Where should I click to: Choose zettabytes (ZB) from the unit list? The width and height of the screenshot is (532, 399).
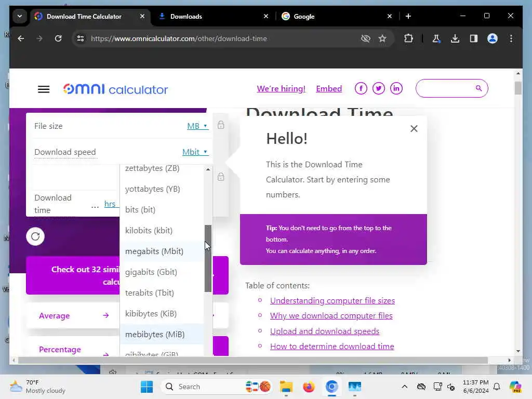coord(162,168)
